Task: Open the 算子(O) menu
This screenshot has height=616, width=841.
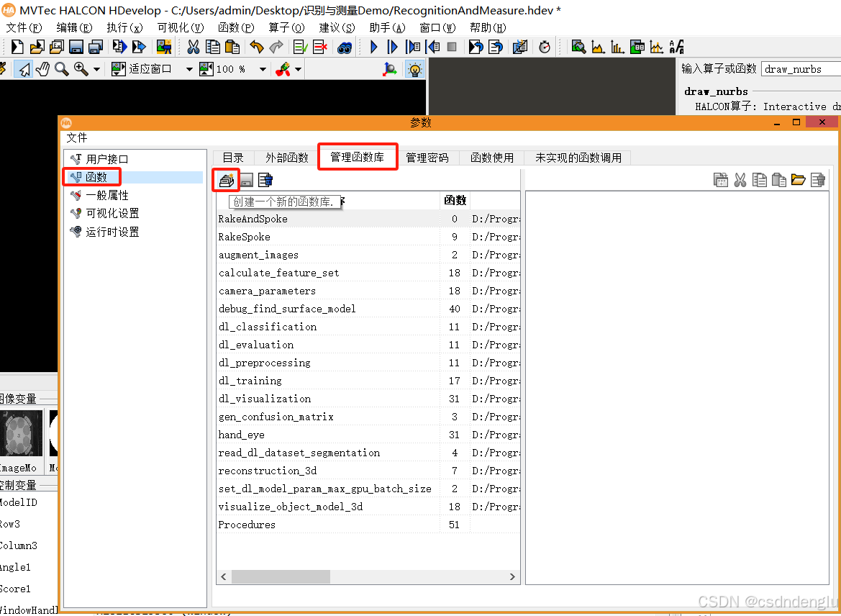Action: (x=286, y=28)
